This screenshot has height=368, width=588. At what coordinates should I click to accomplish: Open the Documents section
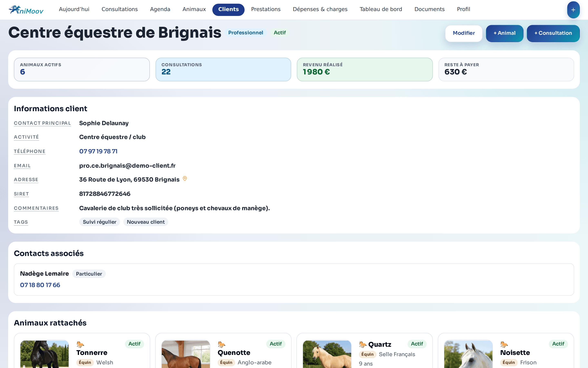(x=429, y=9)
